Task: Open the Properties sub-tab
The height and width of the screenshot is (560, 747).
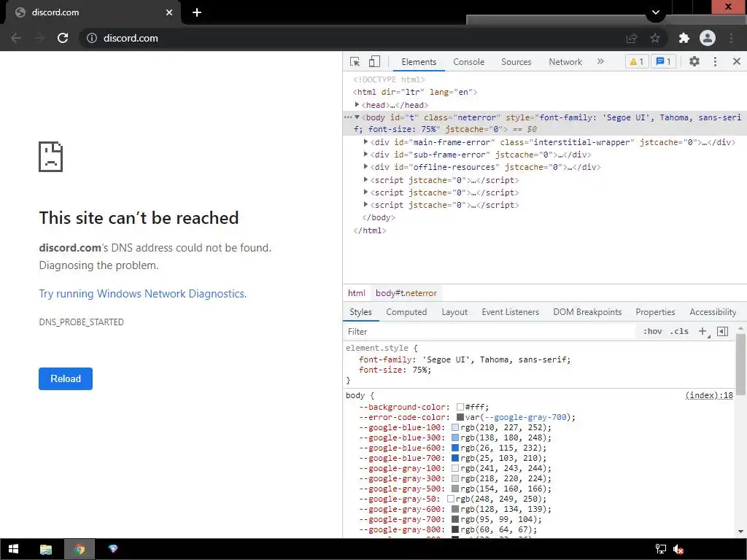Action: 655,312
